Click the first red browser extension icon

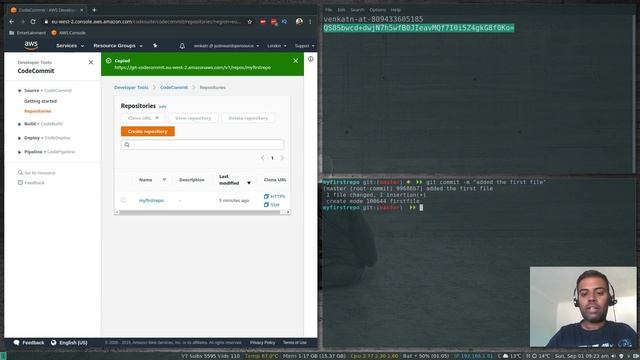pyautogui.click(x=263, y=22)
